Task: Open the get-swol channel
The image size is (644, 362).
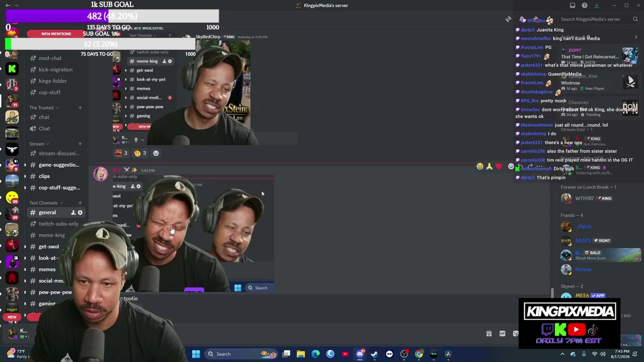Action: coord(49,247)
